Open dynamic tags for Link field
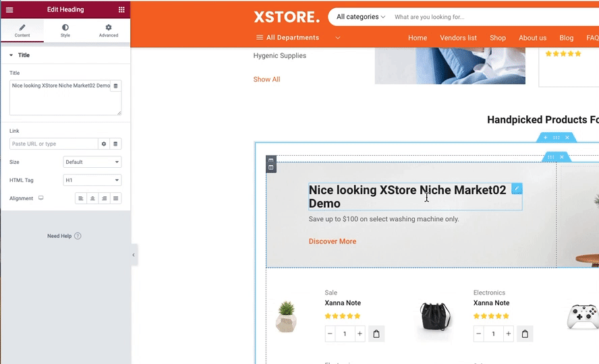 pos(115,144)
